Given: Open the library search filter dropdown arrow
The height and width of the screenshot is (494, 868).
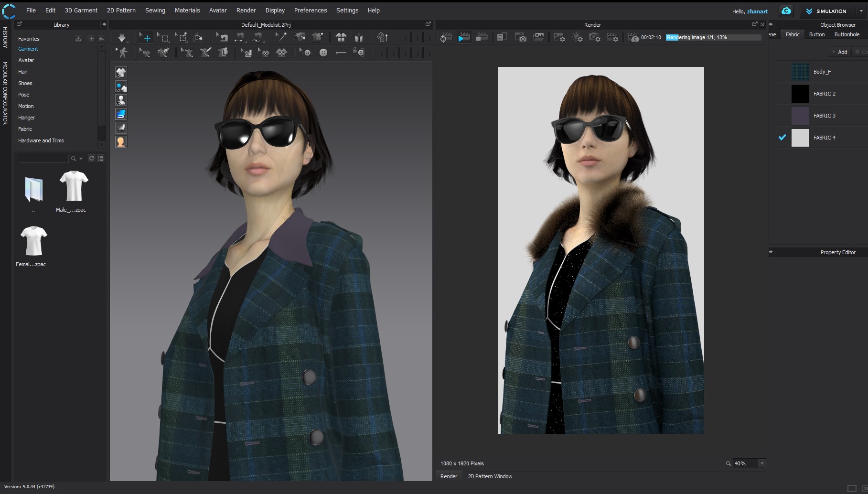Looking at the screenshot, I should pyautogui.click(x=81, y=159).
